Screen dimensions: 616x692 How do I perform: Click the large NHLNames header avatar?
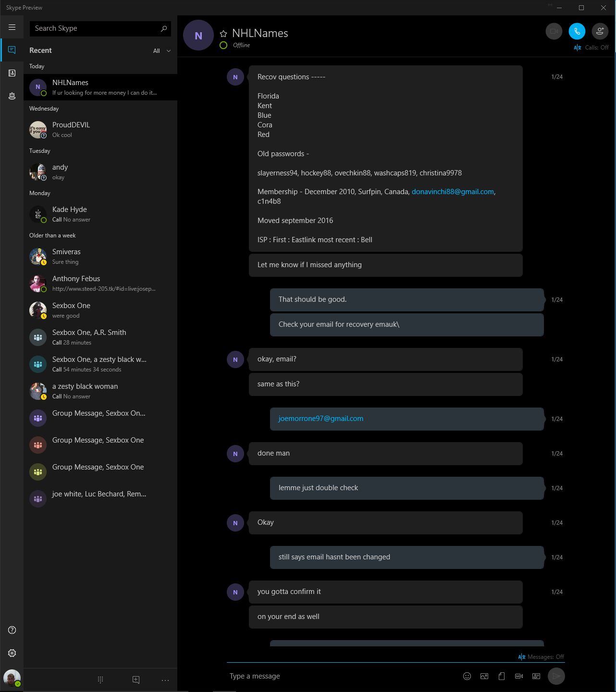pyautogui.click(x=198, y=35)
